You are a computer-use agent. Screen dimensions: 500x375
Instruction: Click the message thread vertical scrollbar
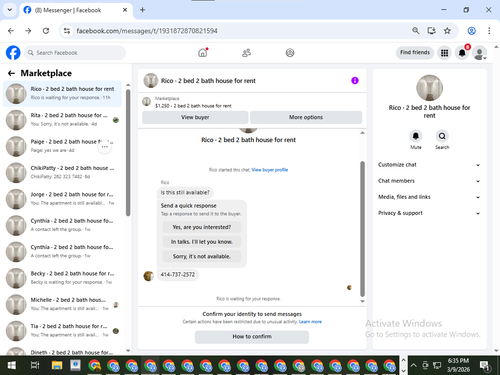(x=362, y=229)
